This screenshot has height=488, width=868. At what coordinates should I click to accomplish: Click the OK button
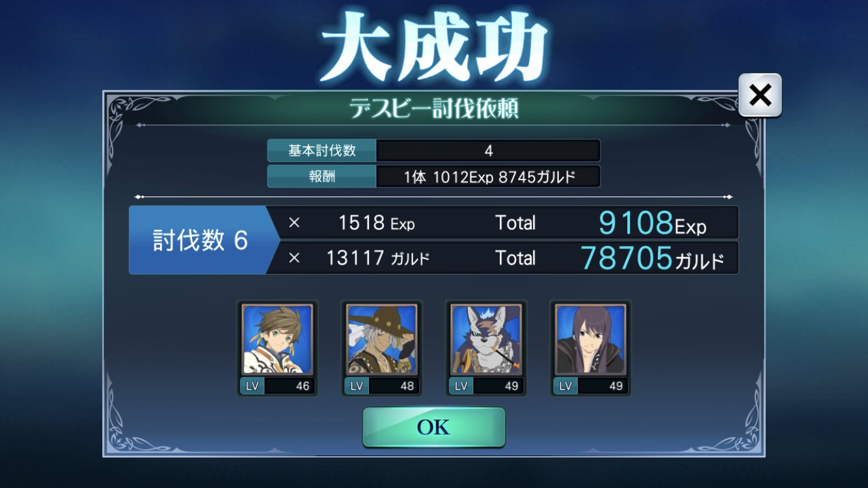pos(434,427)
